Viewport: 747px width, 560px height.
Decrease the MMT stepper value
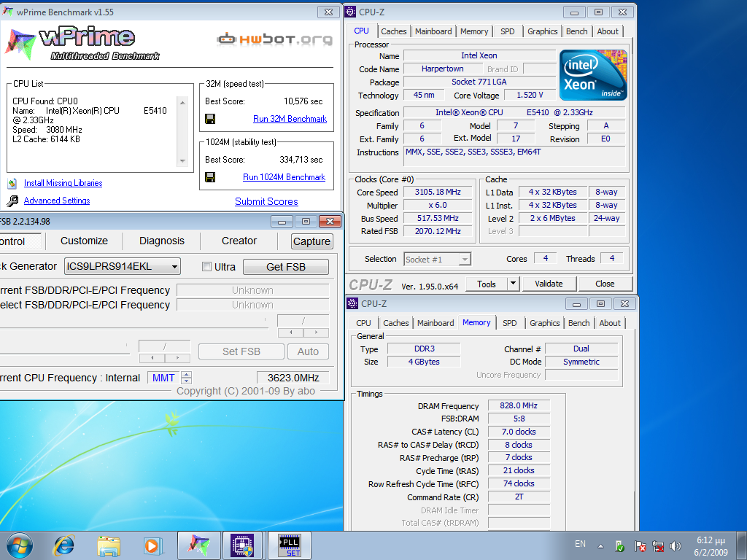click(x=187, y=381)
